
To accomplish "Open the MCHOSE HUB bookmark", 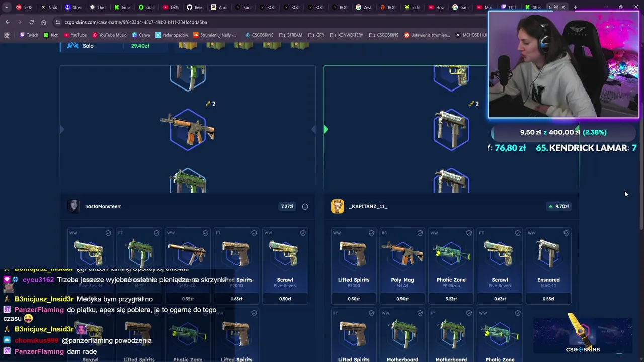I will tap(472, 35).
